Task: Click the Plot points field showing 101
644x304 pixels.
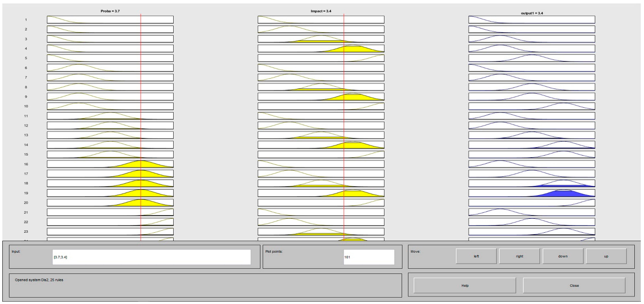Action: click(369, 257)
